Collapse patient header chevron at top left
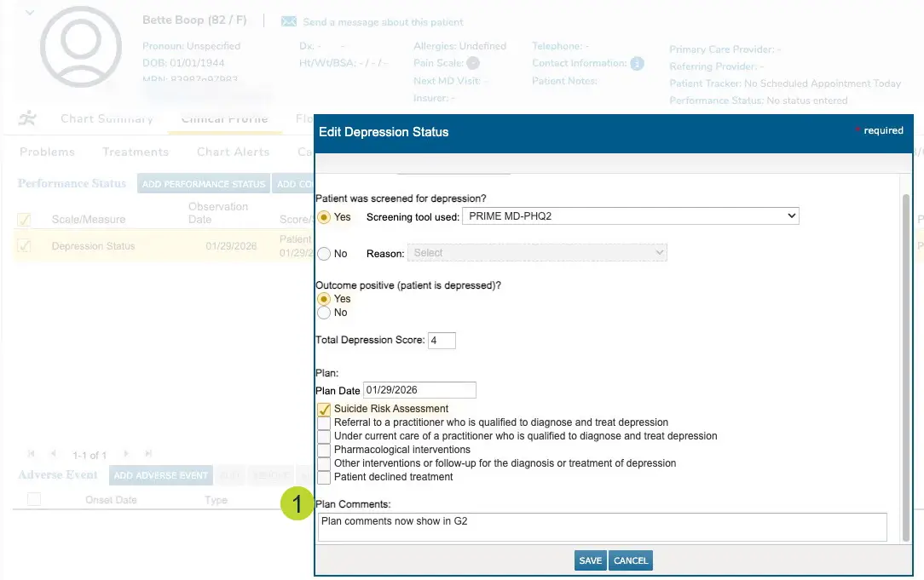This screenshot has width=924, height=580. (x=31, y=12)
